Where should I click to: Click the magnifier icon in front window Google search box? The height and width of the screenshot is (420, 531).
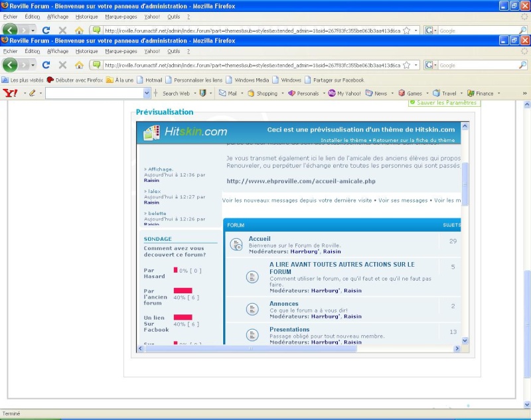coord(522,65)
